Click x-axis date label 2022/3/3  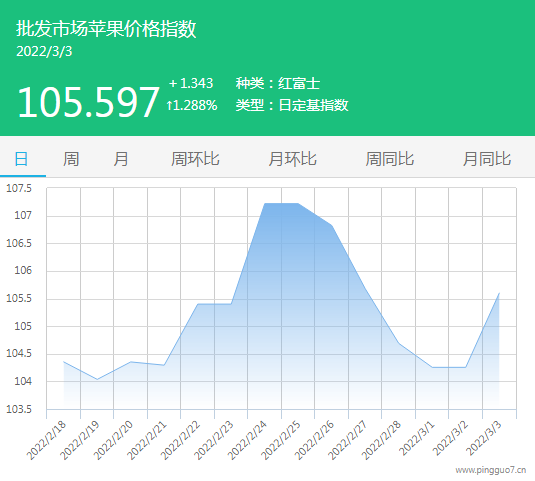click(x=484, y=438)
